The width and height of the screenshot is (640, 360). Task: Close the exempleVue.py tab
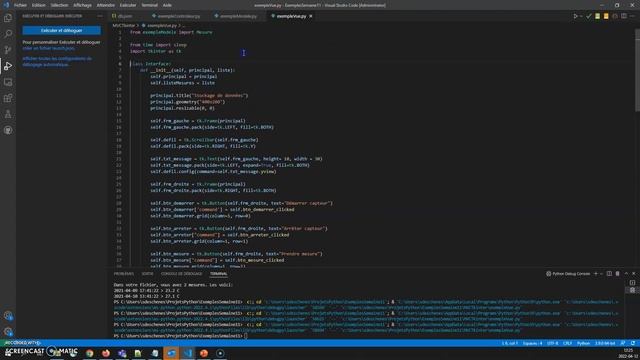pyautogui.click(x=311, y=16)
